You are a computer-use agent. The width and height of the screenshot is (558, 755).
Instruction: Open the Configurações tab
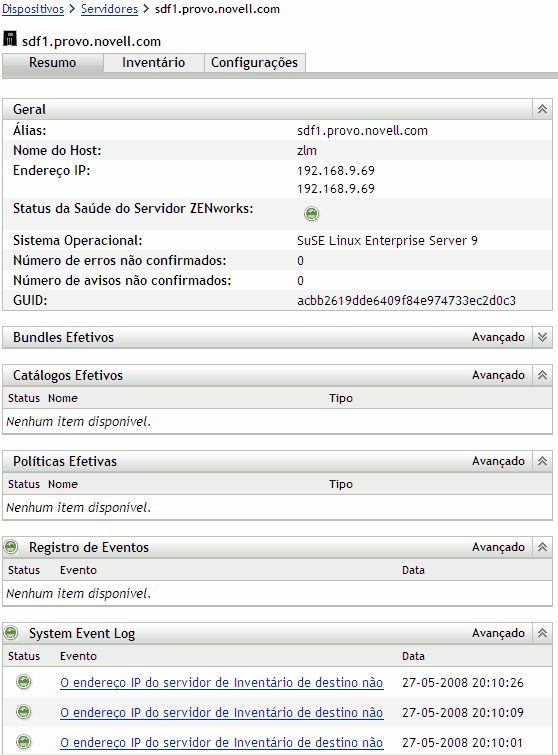click(255, 63)
